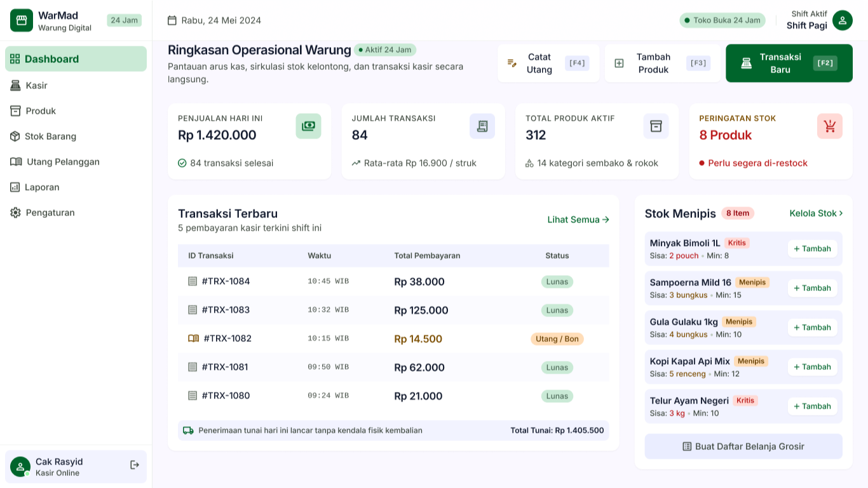
Task: Click the archive icon on Total Produk Aktif card
Action: [x=656, y=126]
